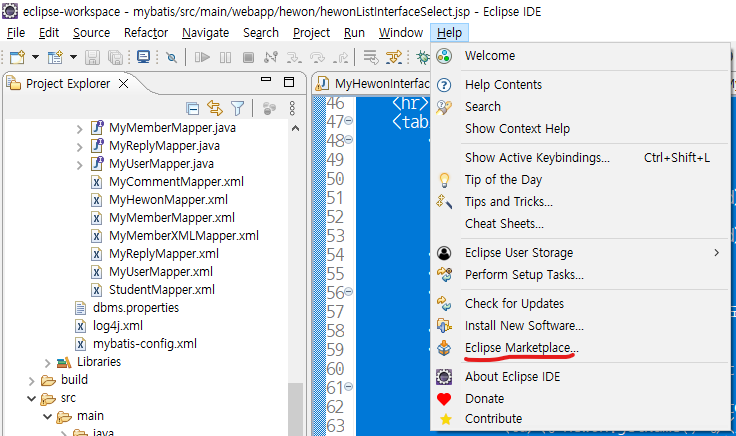This screenshot has height=436, width=736.
Task: Collapse the src folder
Action: tap(31, 398)
